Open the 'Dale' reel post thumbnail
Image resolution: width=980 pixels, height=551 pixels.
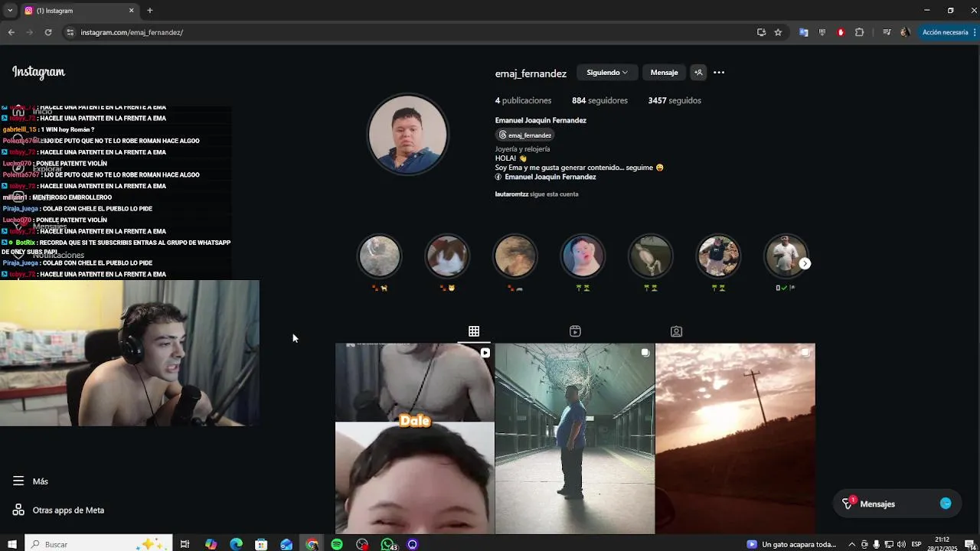[415, 439]
